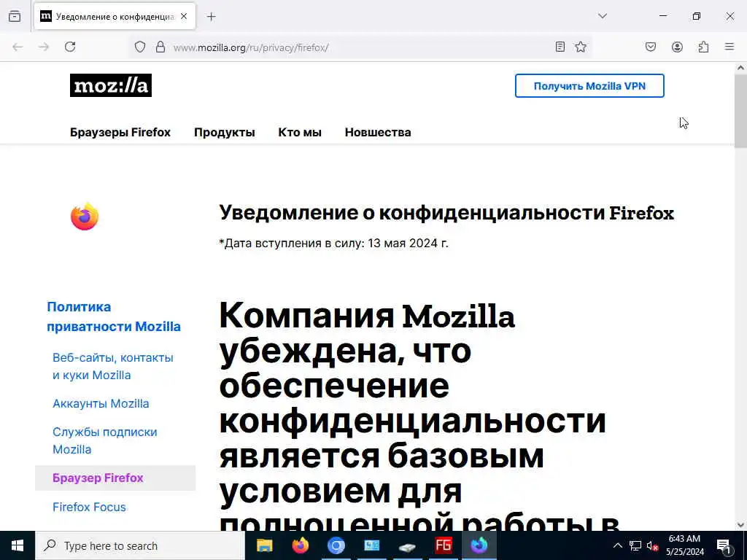Viewport: 747px width, 560px height.
Task: Open Продукты navigation menu
Action: (x=225, y=133)
